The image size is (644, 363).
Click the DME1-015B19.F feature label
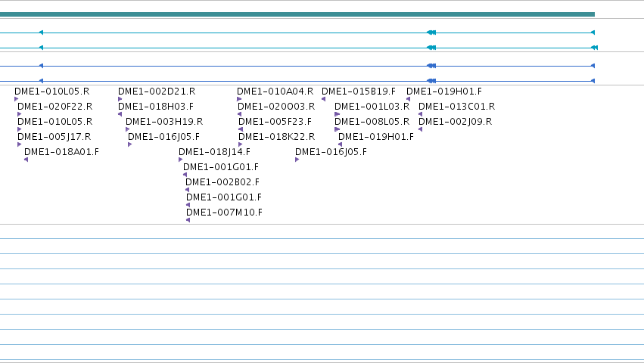[359, 92]
